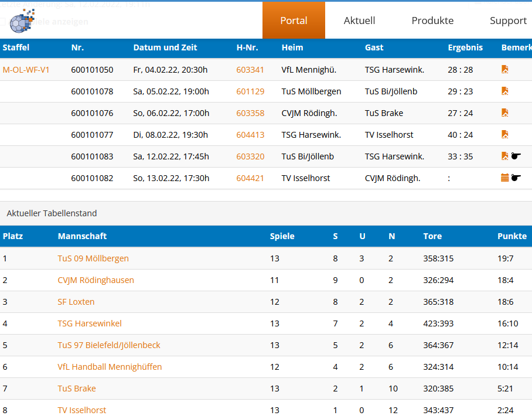Open the Produkte menu
Viewport: 532px width, 419px height.
[x=432, y=21]
